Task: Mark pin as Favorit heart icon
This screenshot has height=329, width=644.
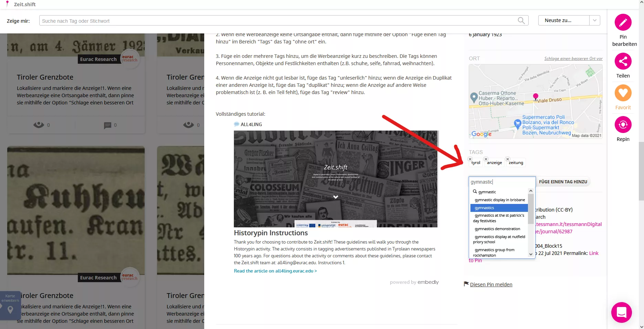Action: tap(623, 93)
